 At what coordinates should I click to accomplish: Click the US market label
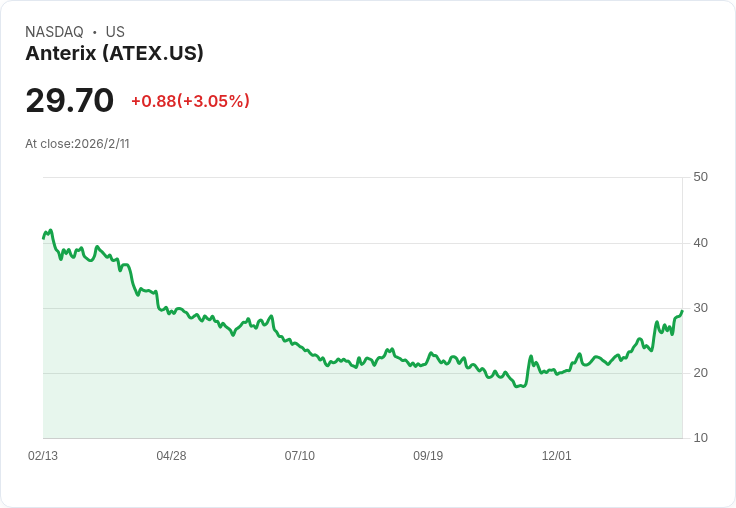pyautogui.click(x=115, y=32)
